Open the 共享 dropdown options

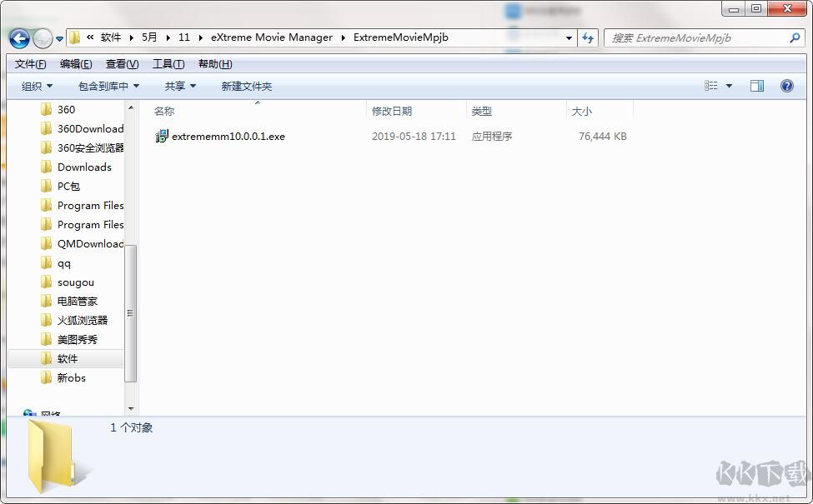pyautogui.click(x=180, y=86)
